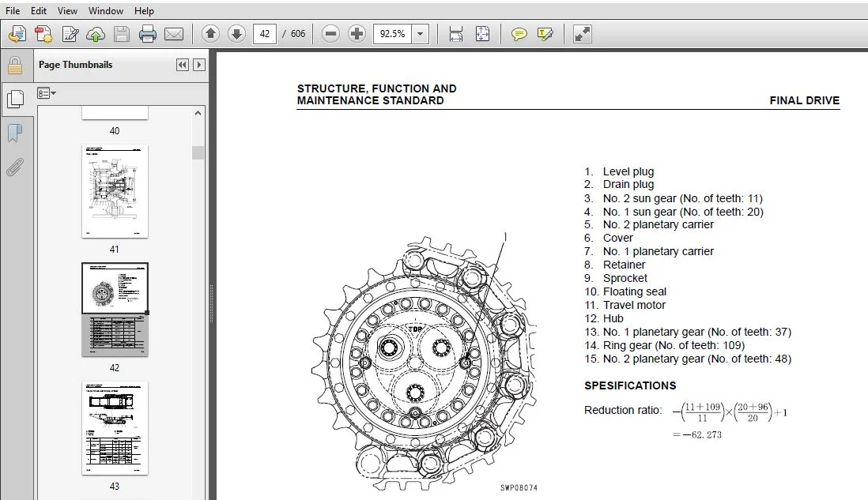Open the Edit menu
Image resolution: width=868 pixels, height=500 pixels.
click(39, 10)
